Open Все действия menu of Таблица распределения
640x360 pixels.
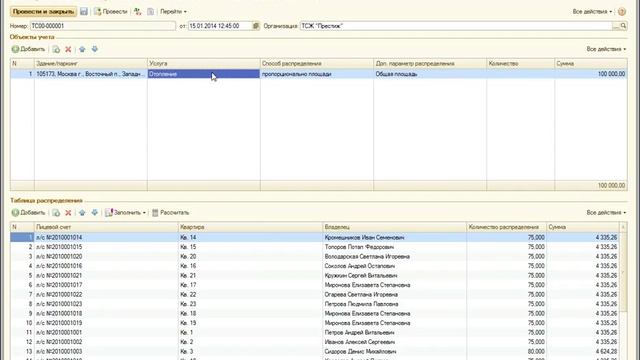pyautogui.click(x=606, y=212)
